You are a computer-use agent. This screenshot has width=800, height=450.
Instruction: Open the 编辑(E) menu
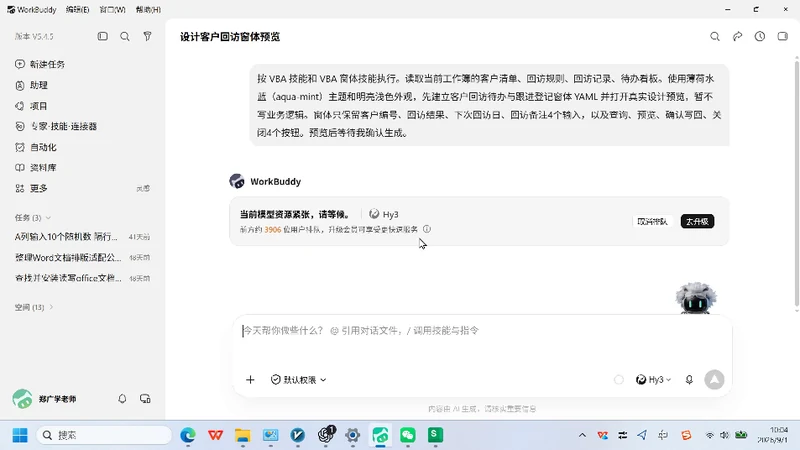tap(78, 10)
